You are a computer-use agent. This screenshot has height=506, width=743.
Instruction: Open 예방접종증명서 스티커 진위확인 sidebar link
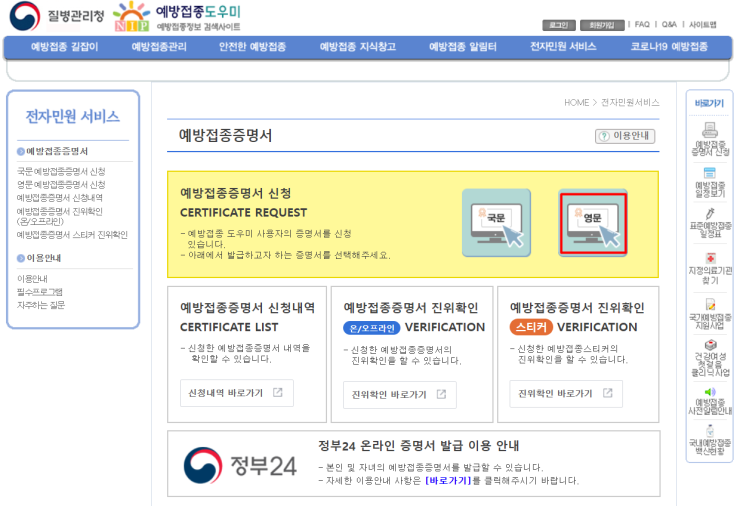point(72,235)
